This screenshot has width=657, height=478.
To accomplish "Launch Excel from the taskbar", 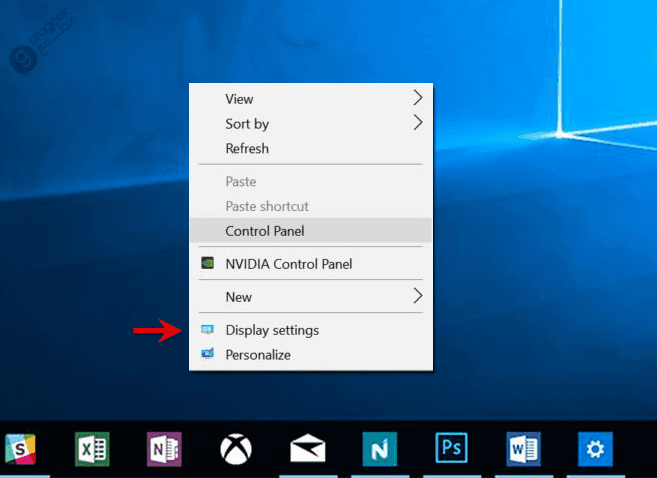I will [x=92, y=449].
